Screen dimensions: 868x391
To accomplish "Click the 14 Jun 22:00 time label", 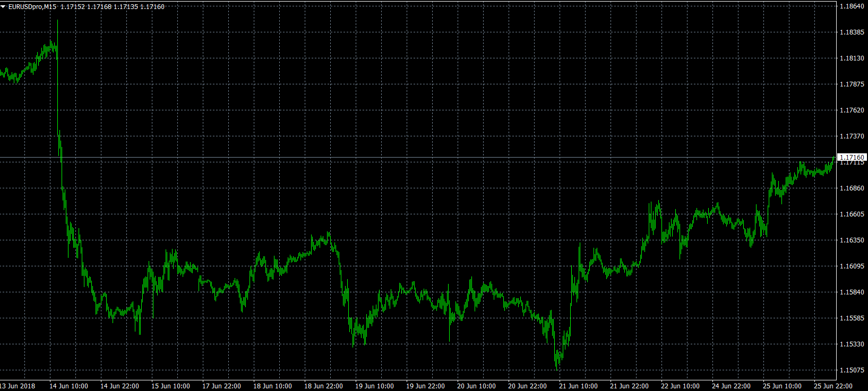I will click(119, 386).
